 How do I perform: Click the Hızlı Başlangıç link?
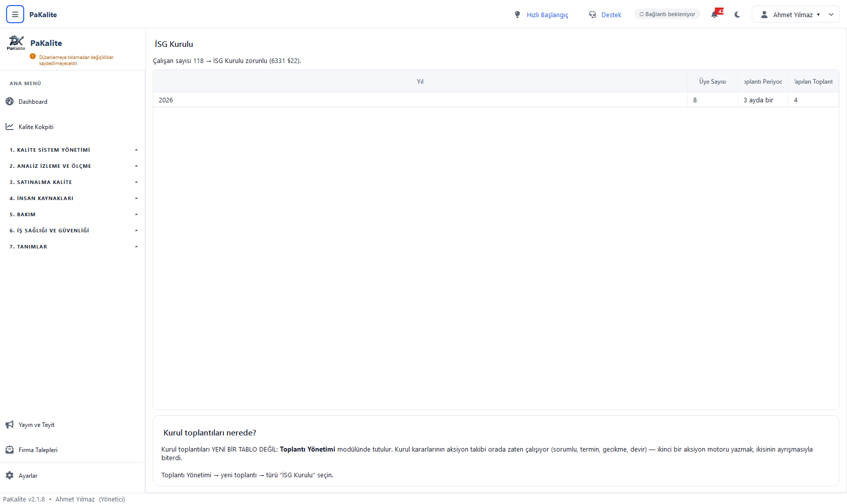pos(547,15)
